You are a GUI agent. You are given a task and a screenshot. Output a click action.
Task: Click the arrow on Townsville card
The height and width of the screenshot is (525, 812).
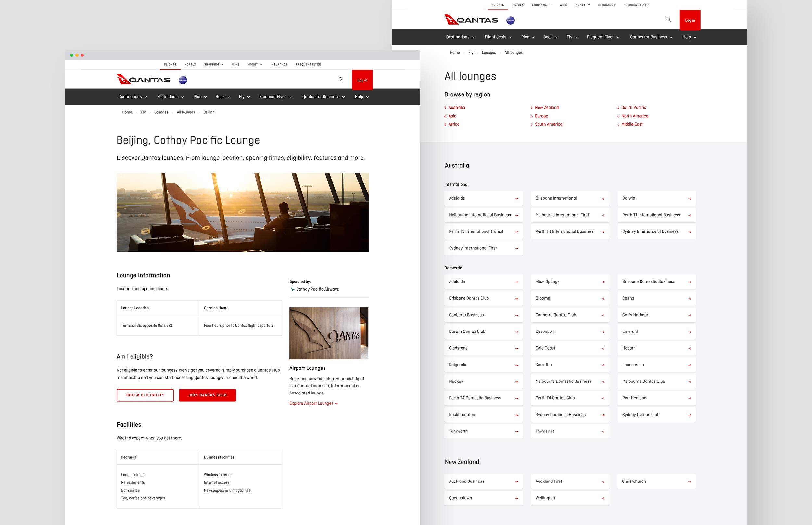(603, 431)
